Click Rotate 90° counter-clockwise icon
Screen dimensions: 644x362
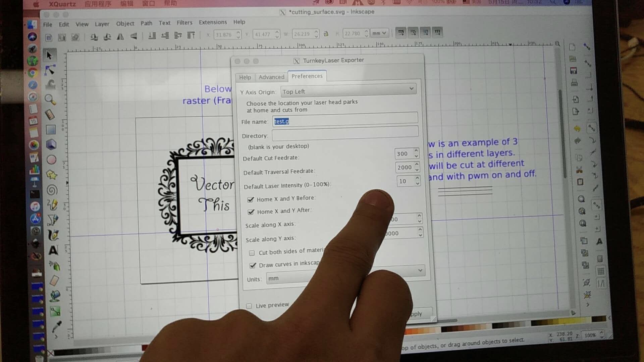point(94,37)
